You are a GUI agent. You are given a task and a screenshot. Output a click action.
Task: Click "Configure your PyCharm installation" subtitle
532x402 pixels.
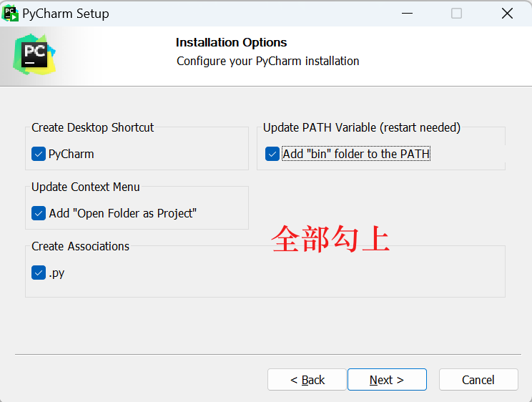point(267,61)
